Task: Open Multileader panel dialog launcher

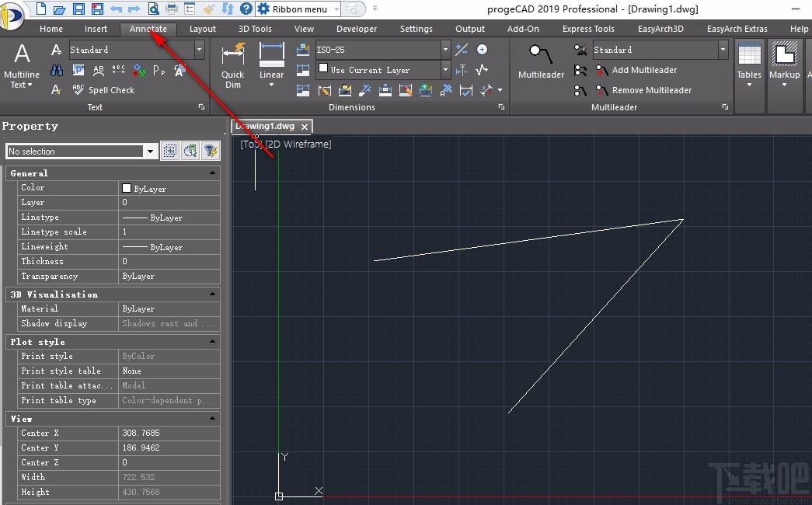Action: (x=725, y=106)
